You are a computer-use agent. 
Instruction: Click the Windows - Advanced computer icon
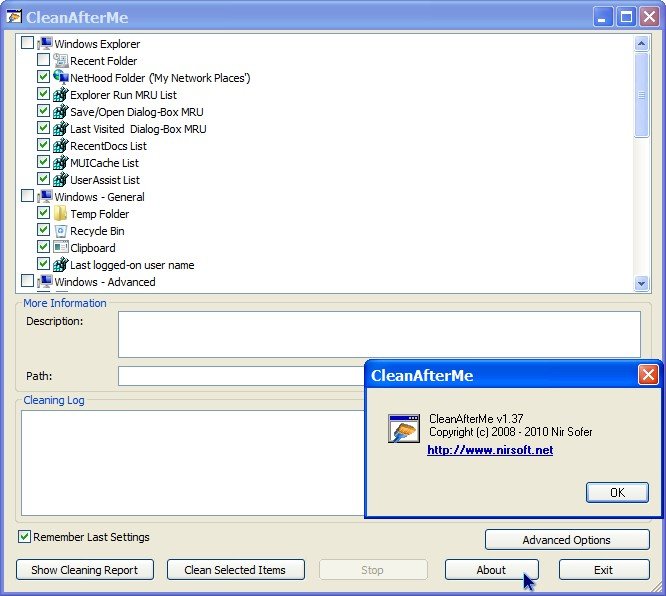pos(44,281)
